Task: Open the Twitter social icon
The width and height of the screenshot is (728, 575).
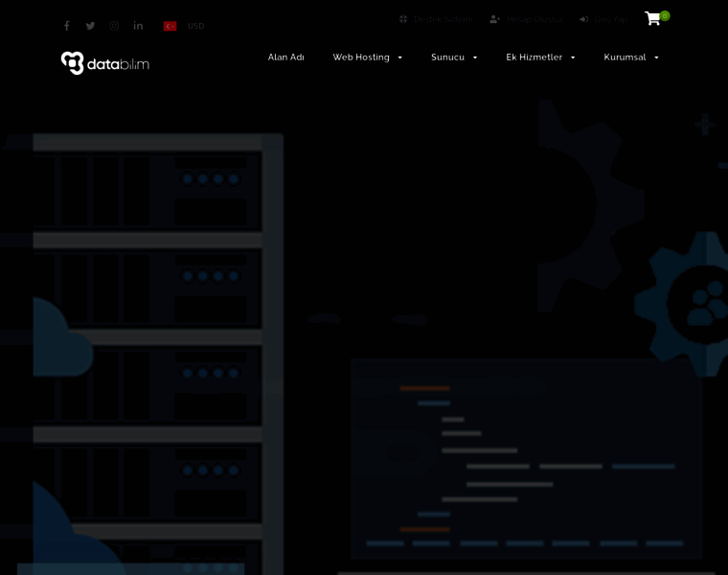Action: coord(90,26)
